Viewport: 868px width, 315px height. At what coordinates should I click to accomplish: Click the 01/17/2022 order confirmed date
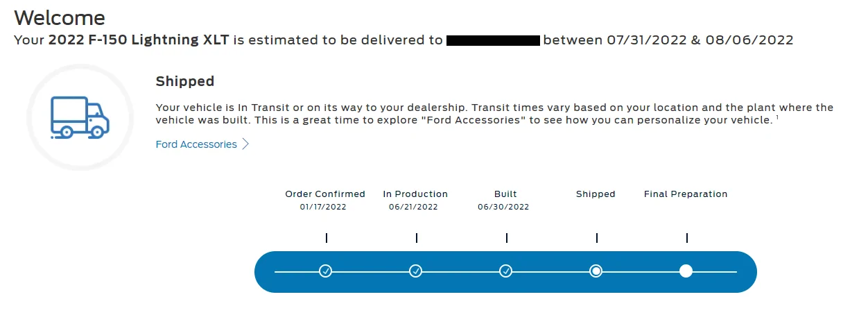click(x=323, y=207)
